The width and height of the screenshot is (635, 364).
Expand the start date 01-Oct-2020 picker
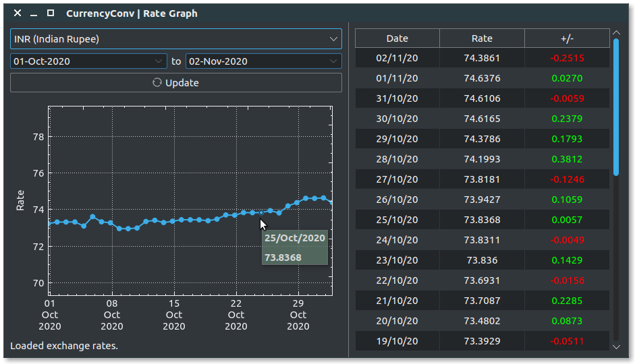[158, 61]
